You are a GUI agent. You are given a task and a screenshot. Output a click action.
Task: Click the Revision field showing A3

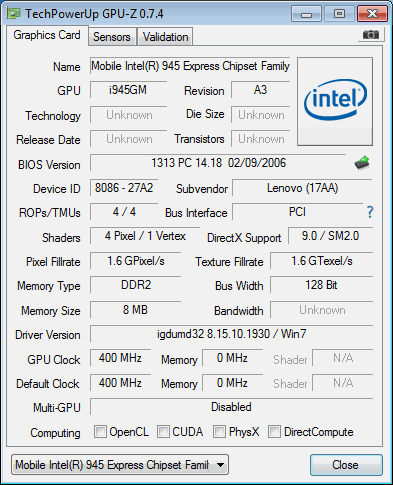point(261,90)
